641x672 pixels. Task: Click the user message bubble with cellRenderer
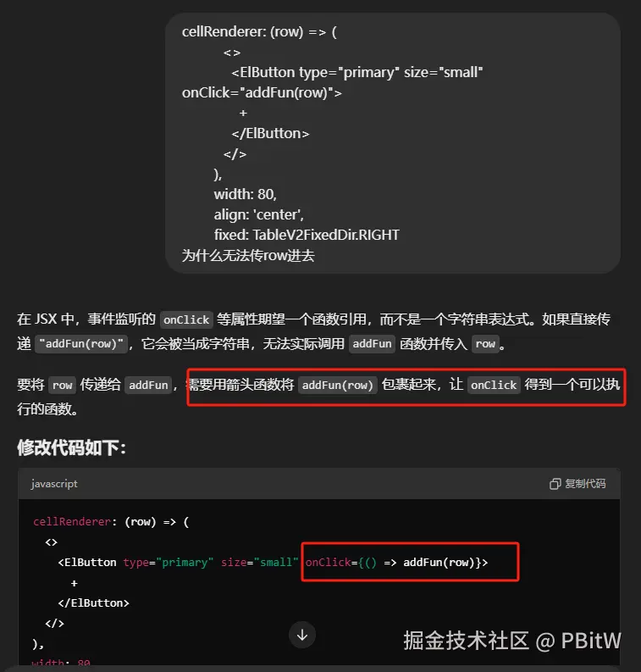pos(393,142)
